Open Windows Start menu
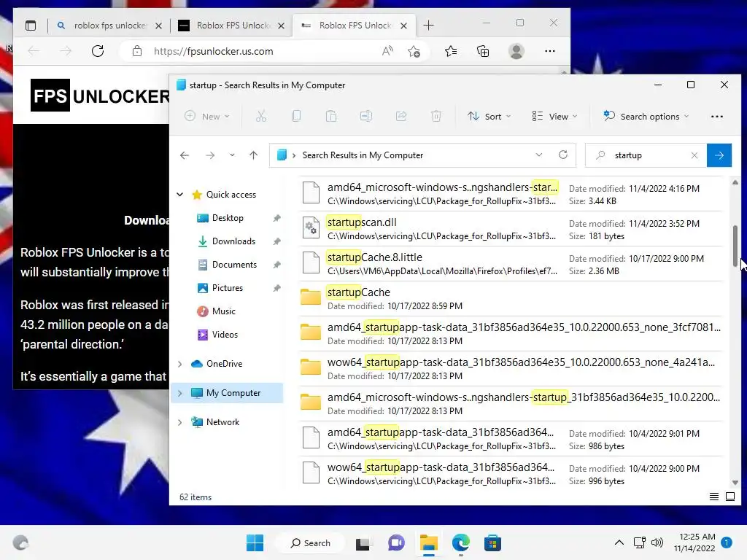This screenshot has height=560, width=747. [x=255, y=542]
